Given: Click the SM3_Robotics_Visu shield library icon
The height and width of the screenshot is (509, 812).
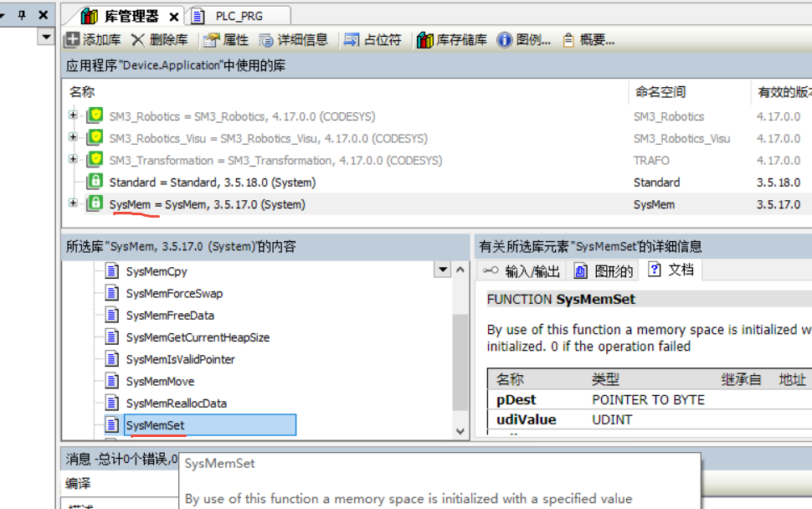Looking at the screenshot, I should [x=95, y=137].
